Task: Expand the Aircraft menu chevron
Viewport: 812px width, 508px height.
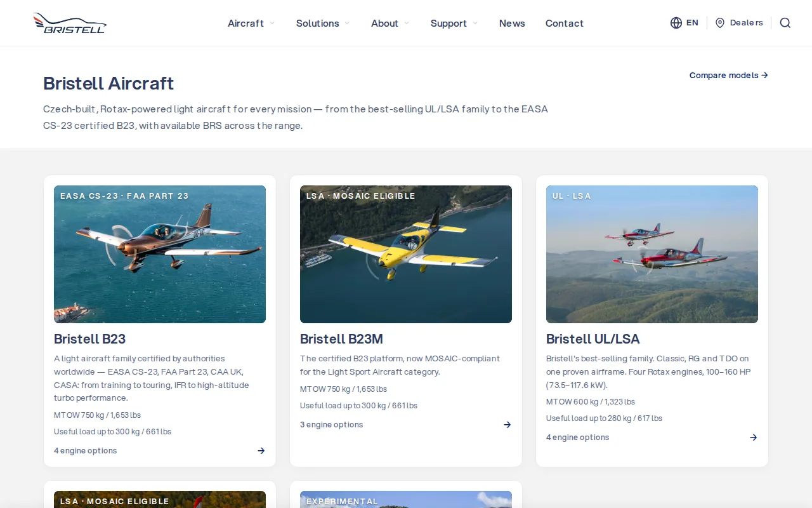Action: [x=272, y=23]
